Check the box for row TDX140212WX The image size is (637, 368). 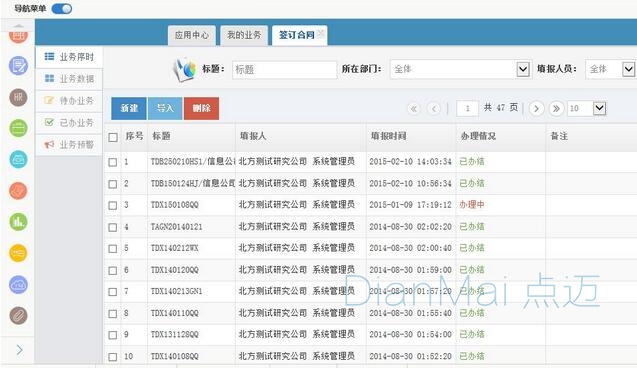point(113,249)
